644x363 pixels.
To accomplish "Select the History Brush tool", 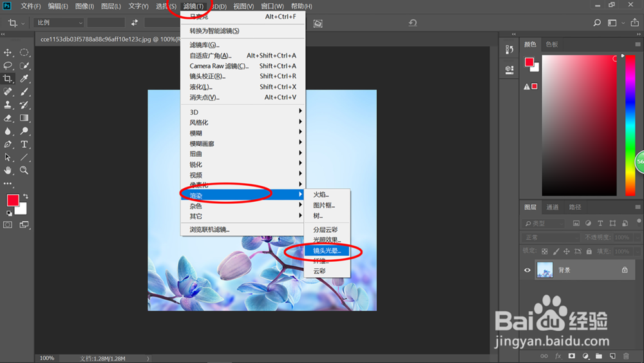I will [x=24, y=105].
